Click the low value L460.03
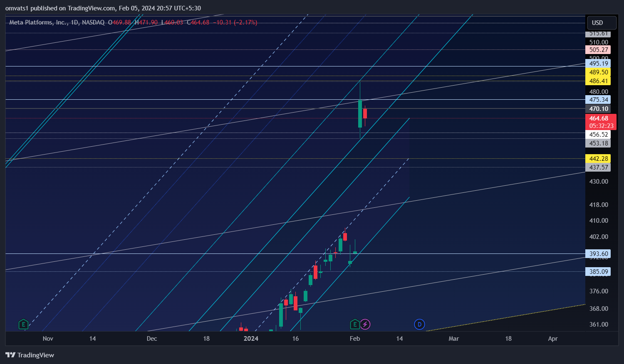Image resolution: width=624 pixels, height=364 pixels. 172,22
